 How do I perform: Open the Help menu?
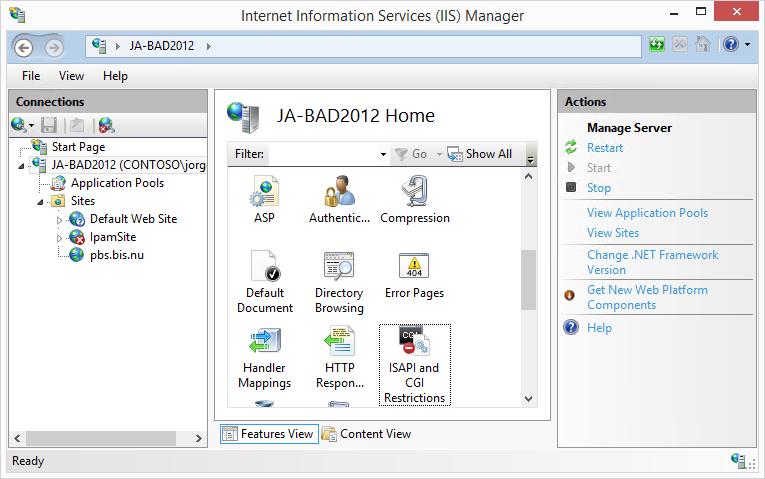click(115, 76)
